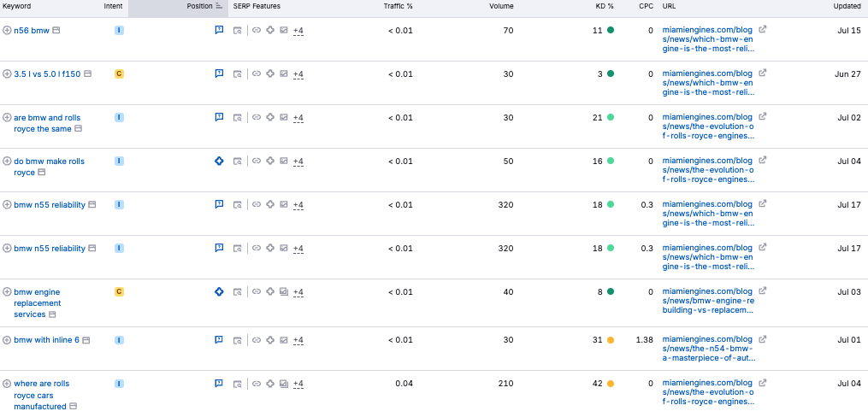Click the Commercial intent badge for 'bmw engine replacement services'

click(119, 291)
